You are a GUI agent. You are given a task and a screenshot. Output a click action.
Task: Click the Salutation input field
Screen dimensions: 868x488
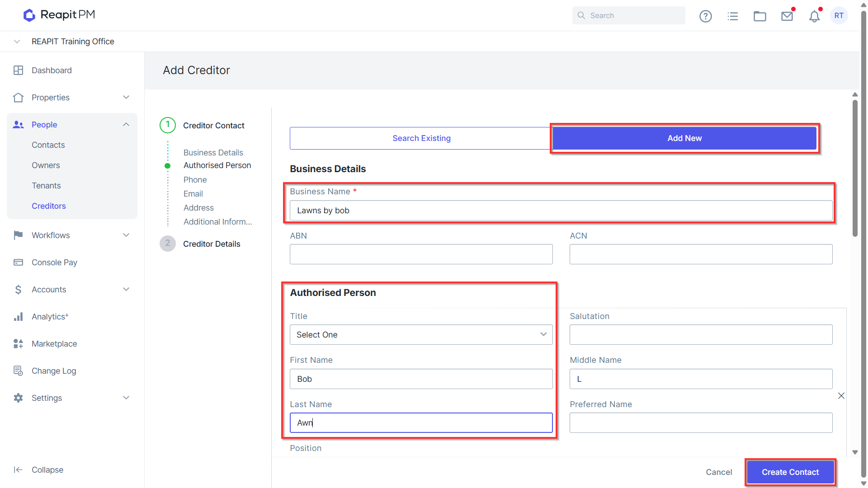point(701,335)
